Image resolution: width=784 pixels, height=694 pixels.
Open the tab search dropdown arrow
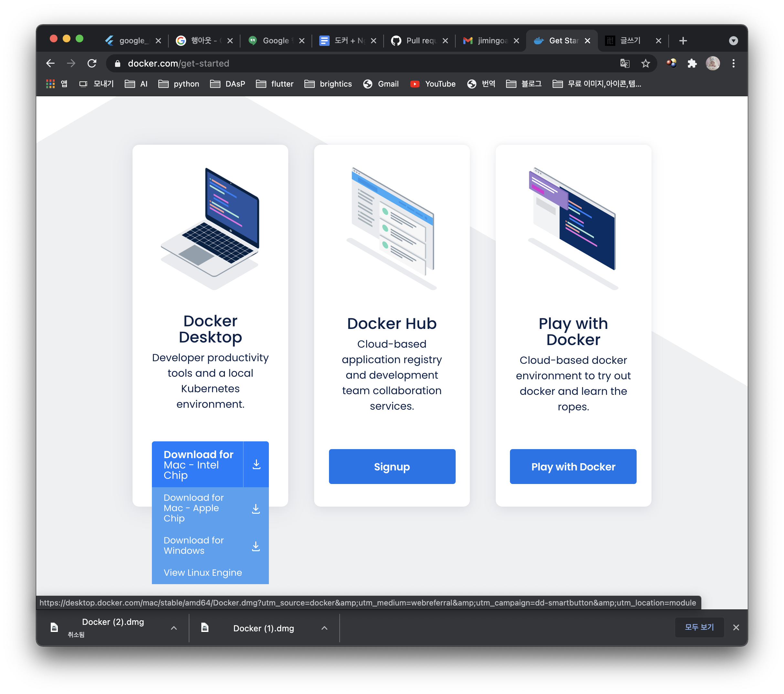coord(733,41)
